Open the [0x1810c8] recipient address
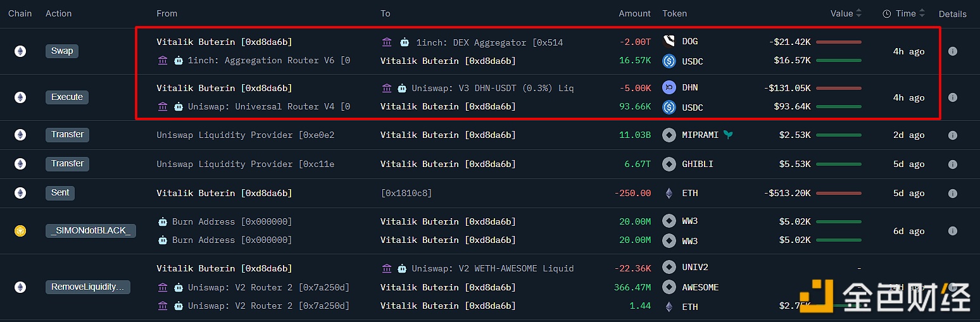 point(406,193)
